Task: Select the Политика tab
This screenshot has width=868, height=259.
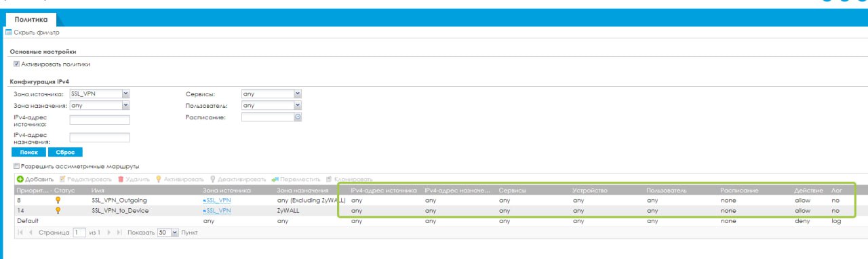Action: point(31,20)
